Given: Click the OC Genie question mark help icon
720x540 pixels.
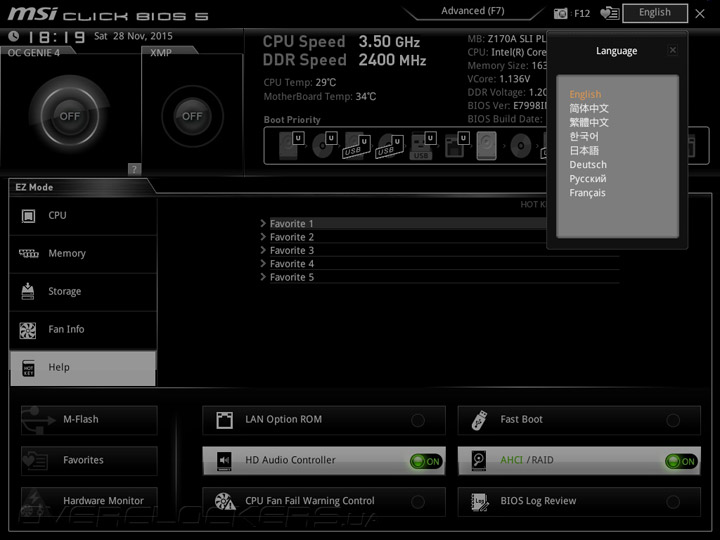Looking at the screenshot, I should (134, 169).
